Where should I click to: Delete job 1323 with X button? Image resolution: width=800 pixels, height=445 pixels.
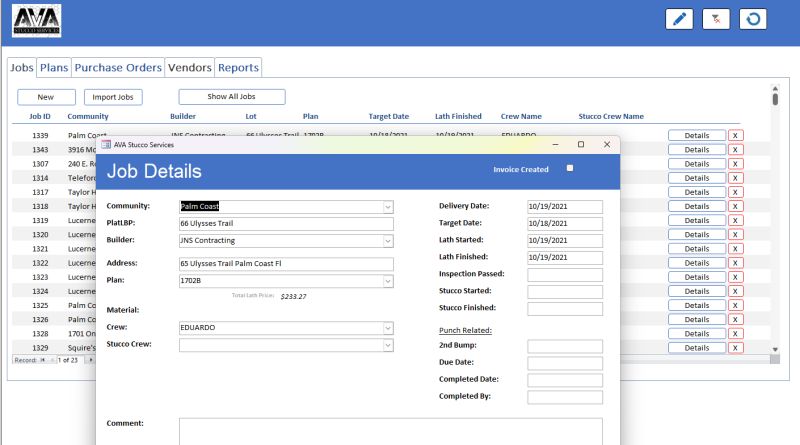click(x=735, y=277)
